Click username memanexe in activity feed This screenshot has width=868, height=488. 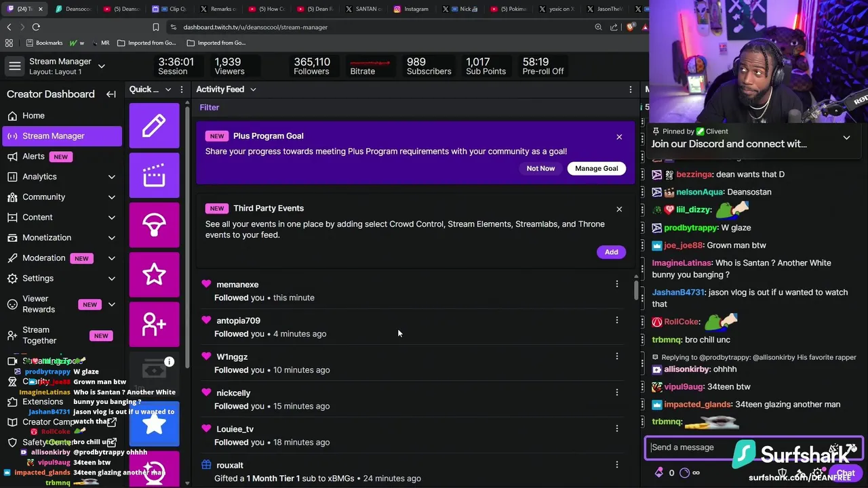pyautogui.click(x=237, y=285)
